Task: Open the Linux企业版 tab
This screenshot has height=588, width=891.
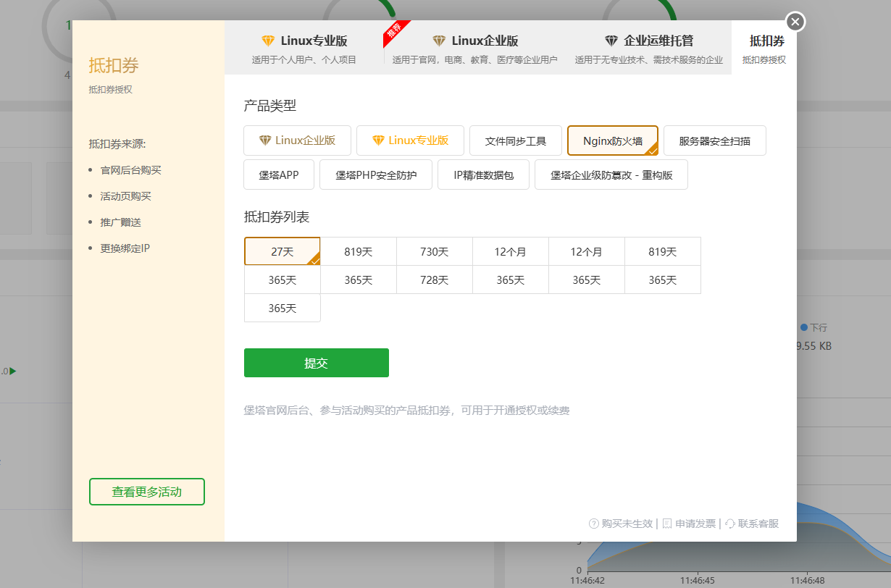Action: coord(475,48)
